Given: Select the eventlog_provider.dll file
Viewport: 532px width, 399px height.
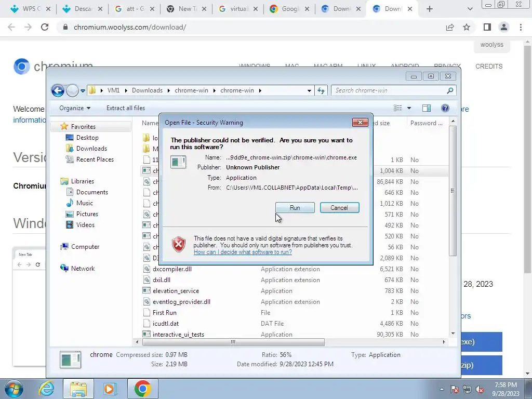Looking at the screenshot, I should pyautogui.click(x=181, y=302).
